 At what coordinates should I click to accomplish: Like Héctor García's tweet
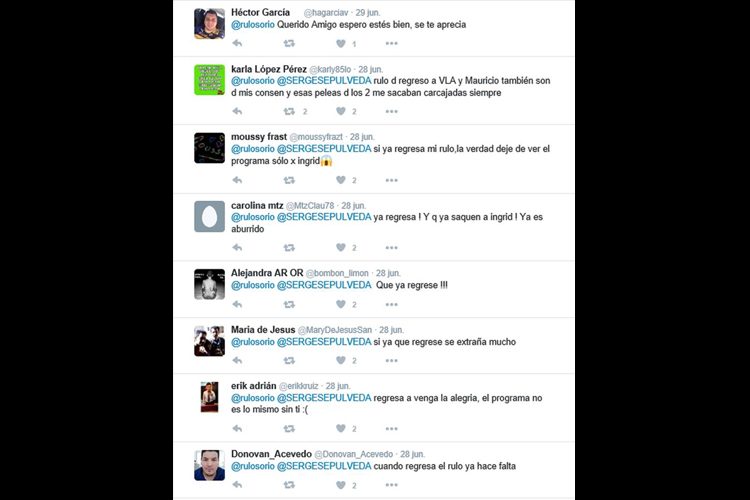coord(341,44)
